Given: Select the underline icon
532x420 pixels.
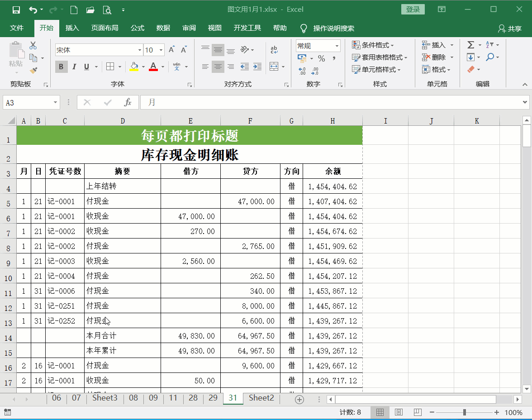Looking at the screenshot, I should tap(86, 67).
